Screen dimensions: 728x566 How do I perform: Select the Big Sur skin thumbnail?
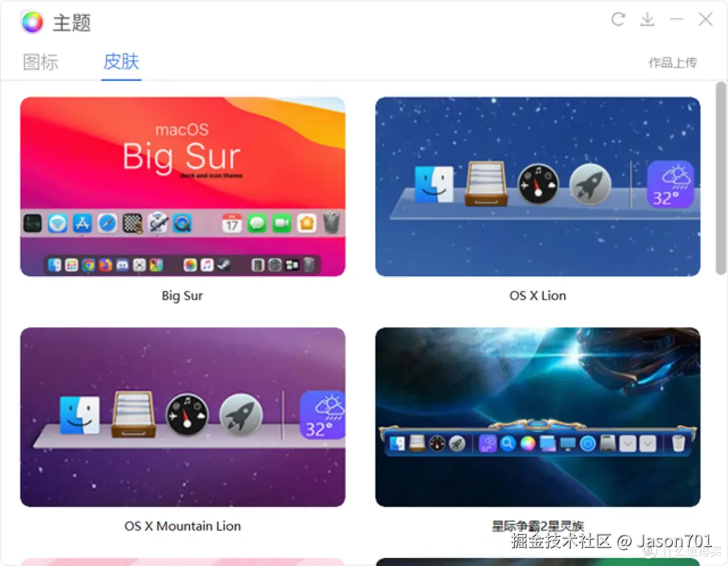click(182, 186)
